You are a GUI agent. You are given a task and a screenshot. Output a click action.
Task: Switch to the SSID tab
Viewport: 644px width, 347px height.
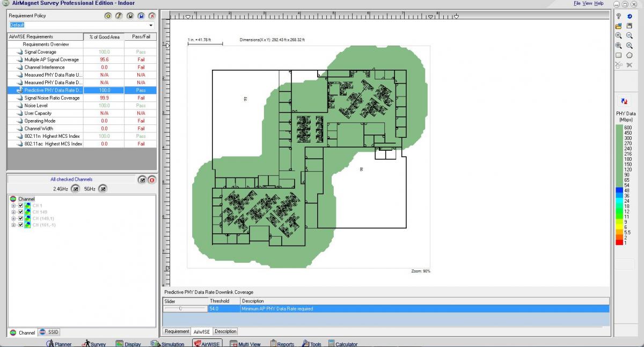(x=49, y=333)
